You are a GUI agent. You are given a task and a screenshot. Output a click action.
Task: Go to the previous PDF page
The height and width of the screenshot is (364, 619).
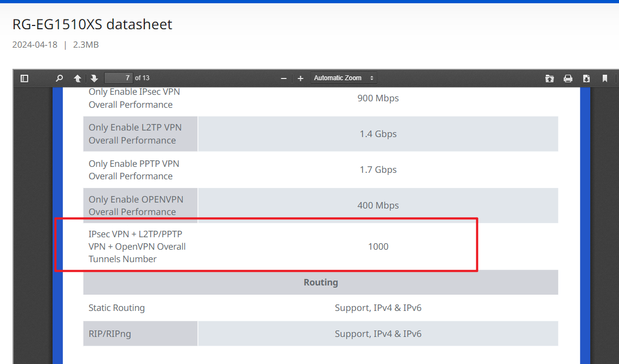[x=78, y=79]
